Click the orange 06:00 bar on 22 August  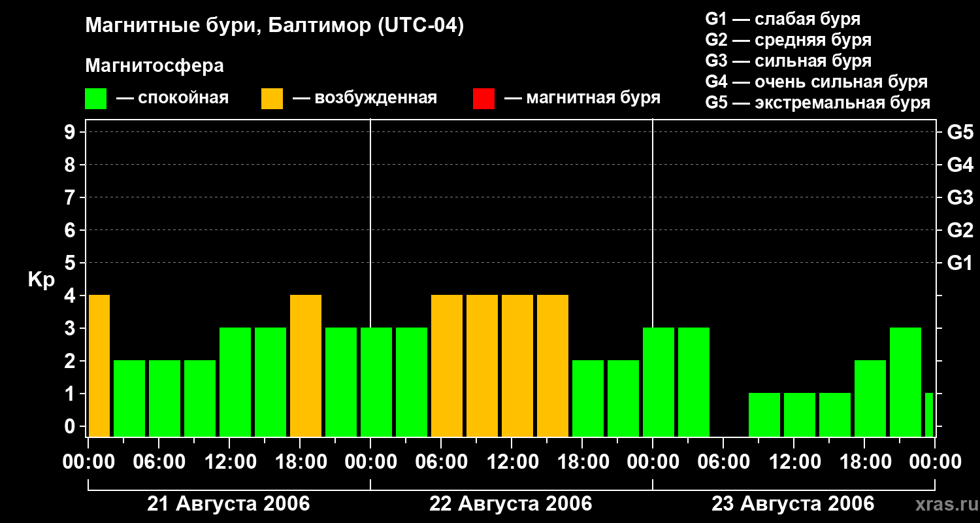447,365
